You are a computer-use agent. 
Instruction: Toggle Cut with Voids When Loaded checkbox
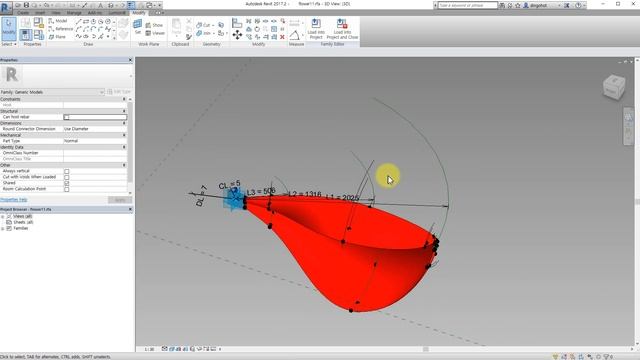[x=67, y=177]
